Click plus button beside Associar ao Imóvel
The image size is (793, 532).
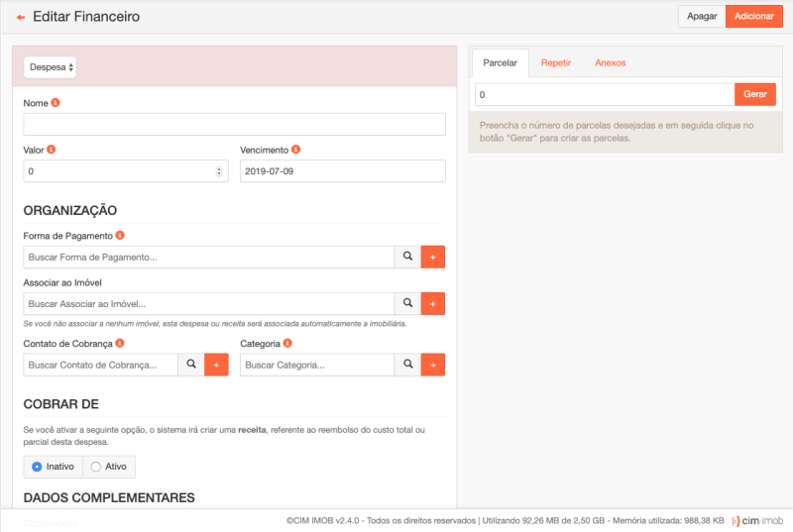coord(433,303)
